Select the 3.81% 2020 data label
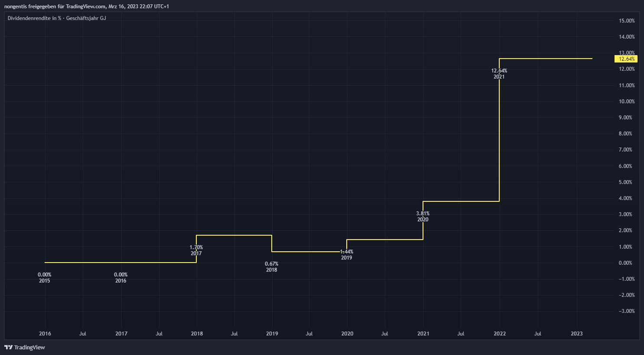This screenshot has height=355, width=644. coord(423,217)
